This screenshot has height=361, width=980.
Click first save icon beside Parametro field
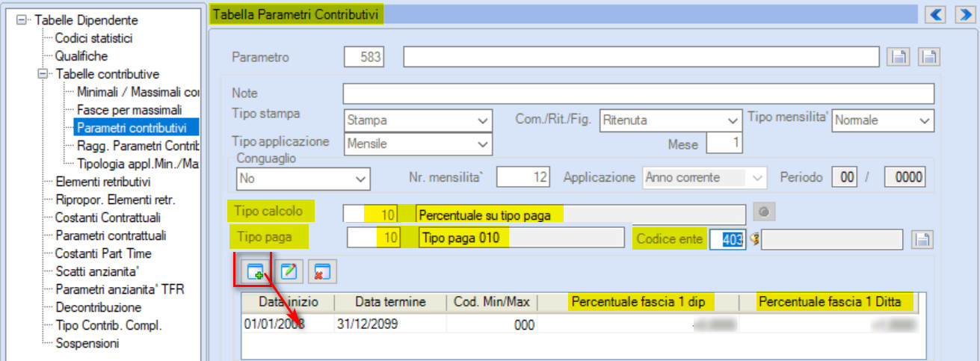point(897,57)
